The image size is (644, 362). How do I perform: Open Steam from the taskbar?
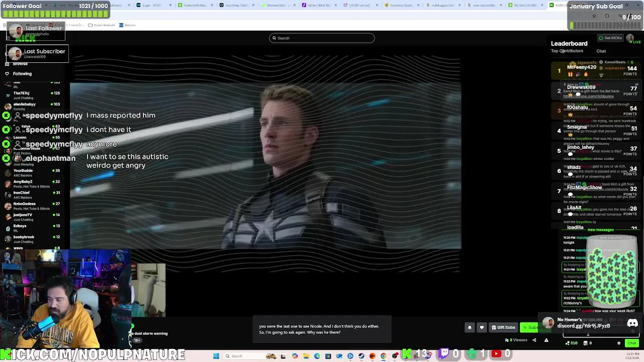tap(361, 356)
